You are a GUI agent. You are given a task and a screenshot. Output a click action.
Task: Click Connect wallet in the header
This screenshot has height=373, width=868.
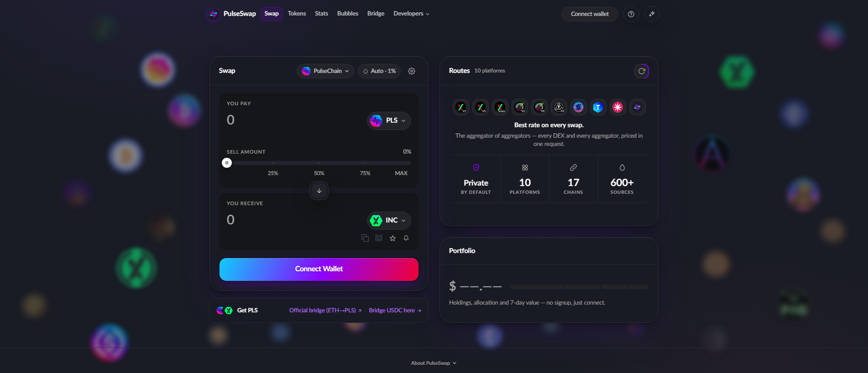(x=590, y=14)
